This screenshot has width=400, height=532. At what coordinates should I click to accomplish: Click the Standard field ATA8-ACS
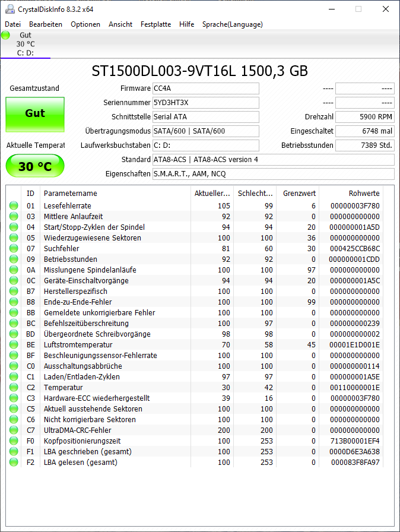(274, 160)
